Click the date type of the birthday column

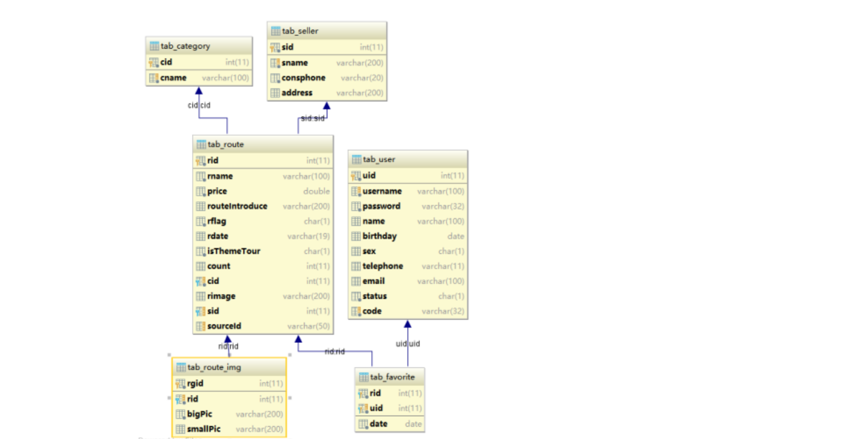point(456,237)
